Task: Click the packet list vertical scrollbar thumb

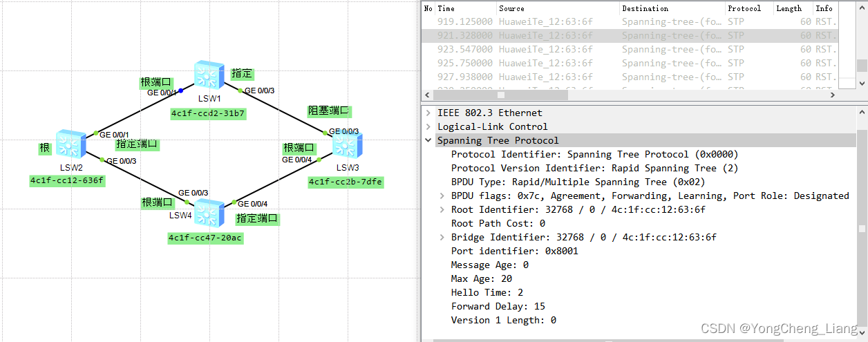Action: pos(862,66)
